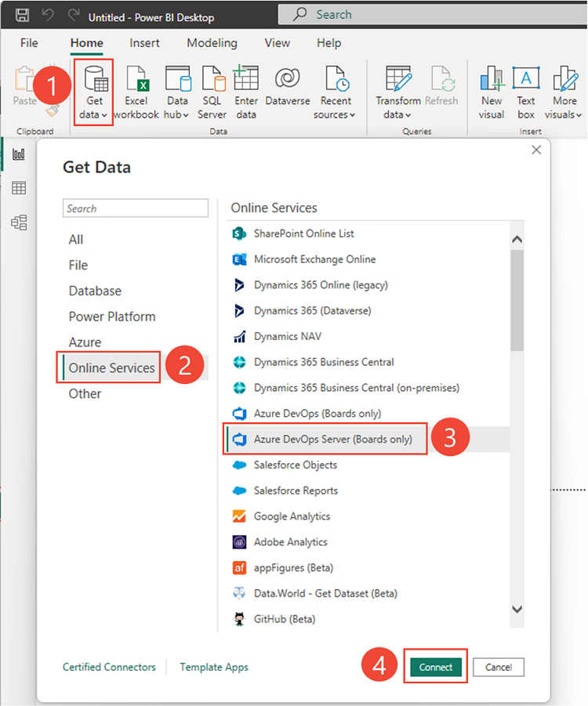This screenshot has width=588, height=706.
Task: Open Model view from the sidebar
Action: (17, 222)
